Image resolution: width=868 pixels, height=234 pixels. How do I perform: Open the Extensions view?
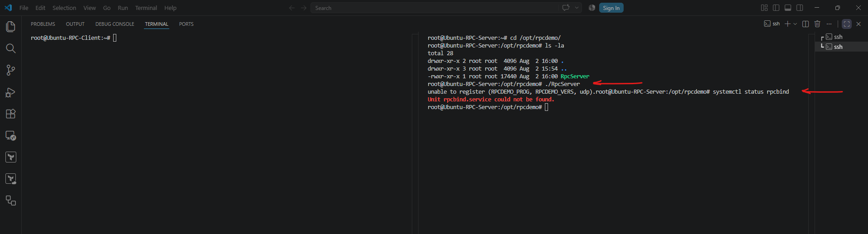(x=10, y=114)
